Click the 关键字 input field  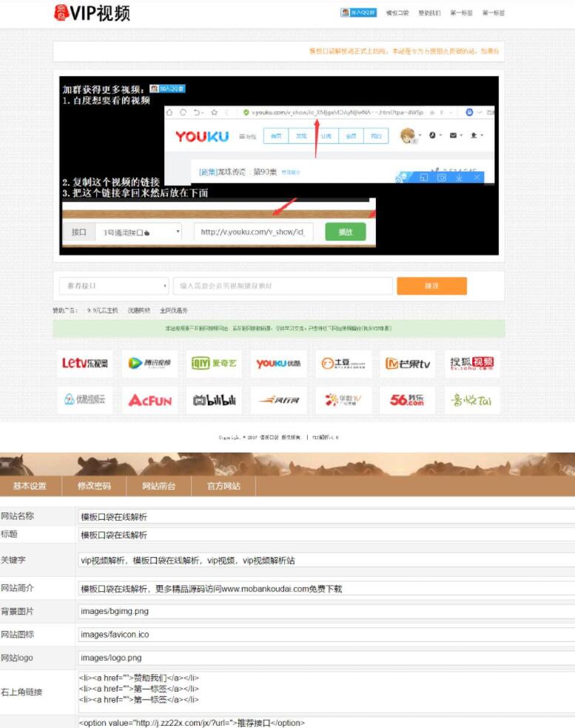click(326, 561)
